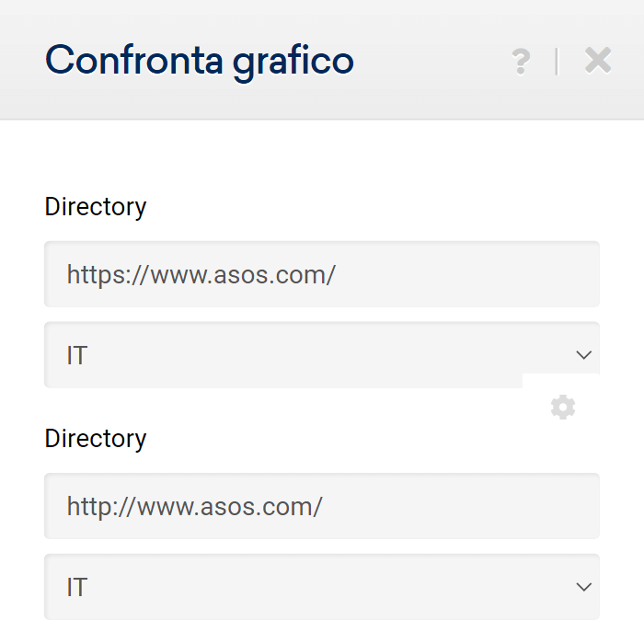The width and height of the screenshot is (644, 644).
Task: Open settings with the gear icon
Action: click(563, 408)
